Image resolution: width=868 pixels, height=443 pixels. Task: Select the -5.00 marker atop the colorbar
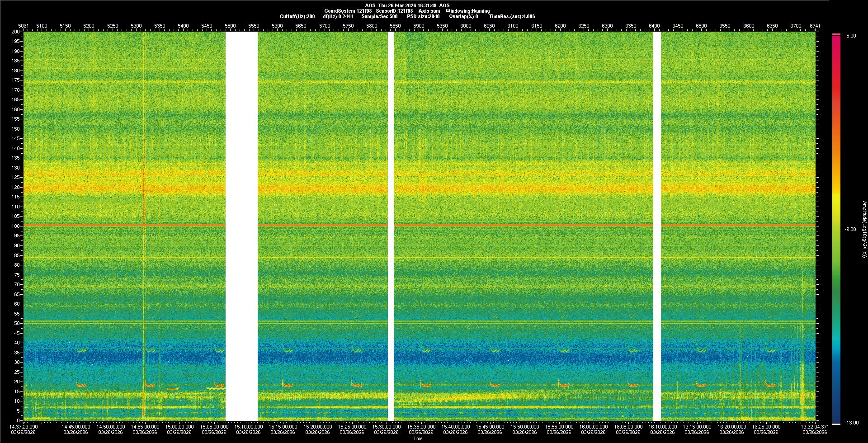(850, 36)
